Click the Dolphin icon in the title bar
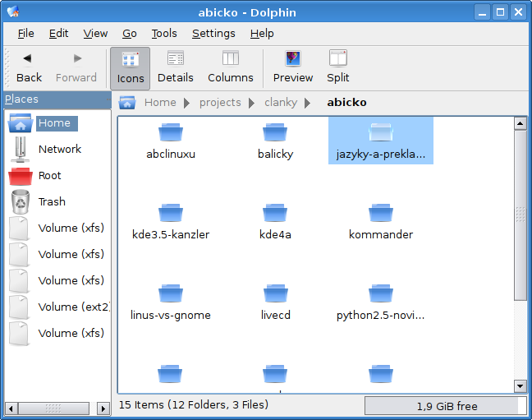The width and height of the screenshot is (532, 420). coord(13,12)
